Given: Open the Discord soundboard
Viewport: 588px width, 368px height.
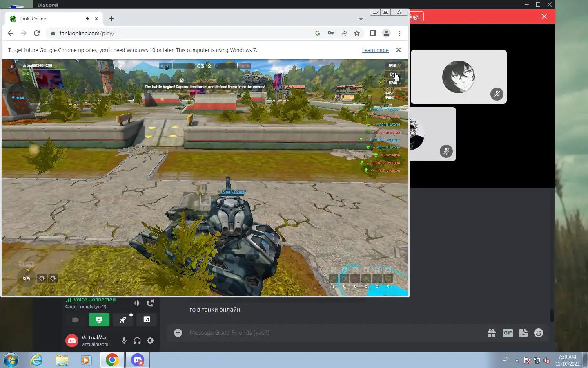Looking at the screenshot, I should click(x=147, y=320).
